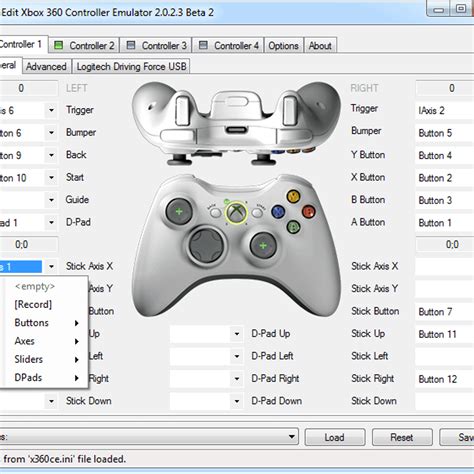
Task: Click the LEFT column header label
Action: (76, 88)
